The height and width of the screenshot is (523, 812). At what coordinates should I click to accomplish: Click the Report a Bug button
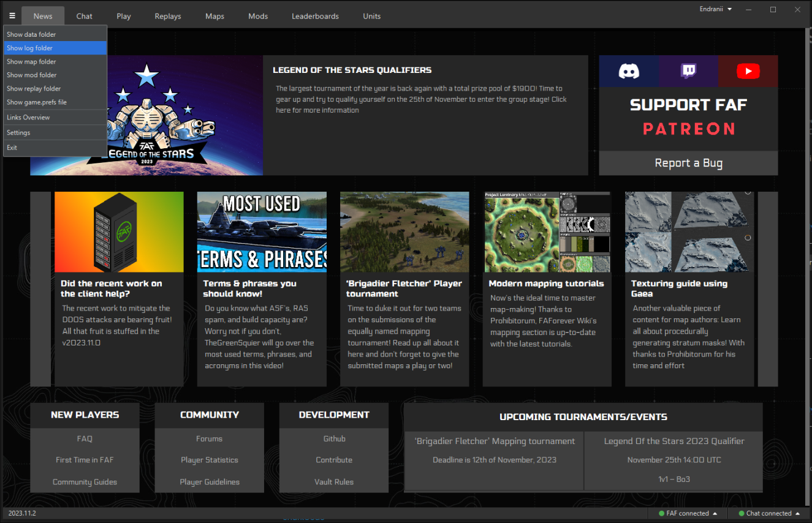(689, 163)
